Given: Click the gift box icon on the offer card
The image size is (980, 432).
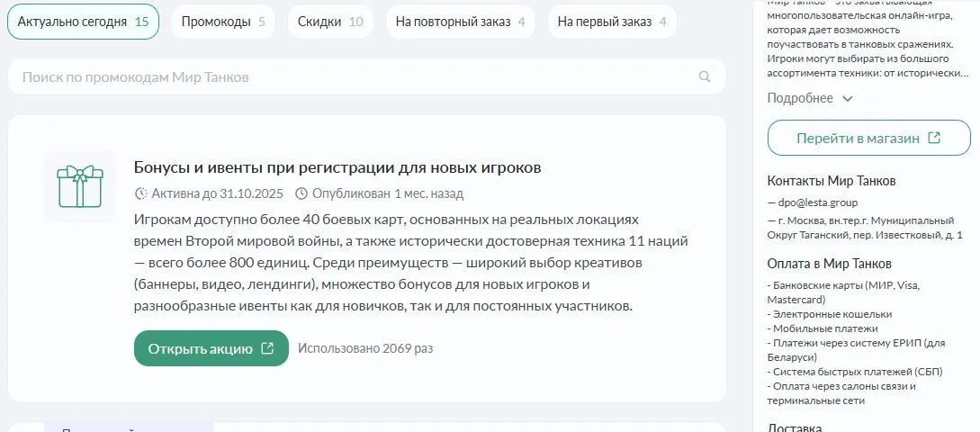Looking at the screenshot, I should point(80,186).
